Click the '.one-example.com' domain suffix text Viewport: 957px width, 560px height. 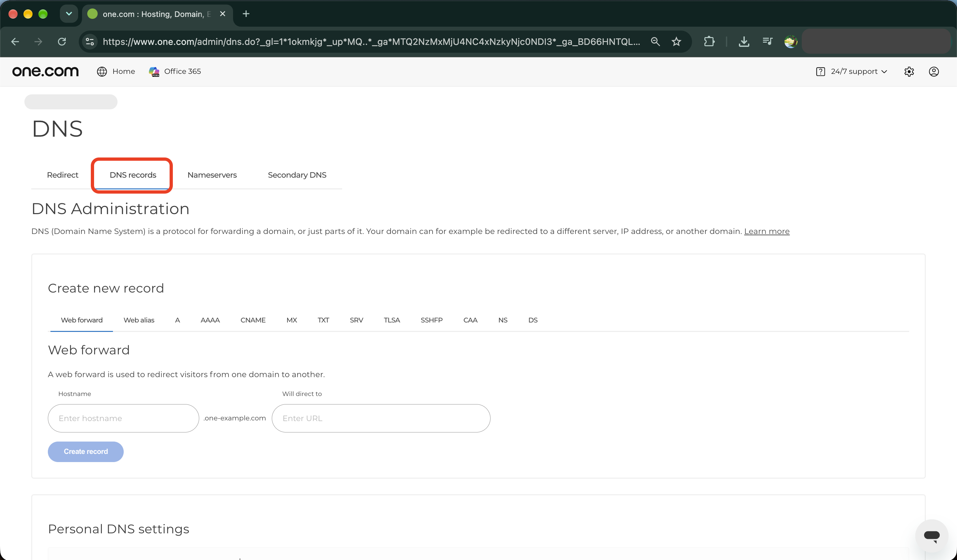pyautogui.click(x=235, y=418)
